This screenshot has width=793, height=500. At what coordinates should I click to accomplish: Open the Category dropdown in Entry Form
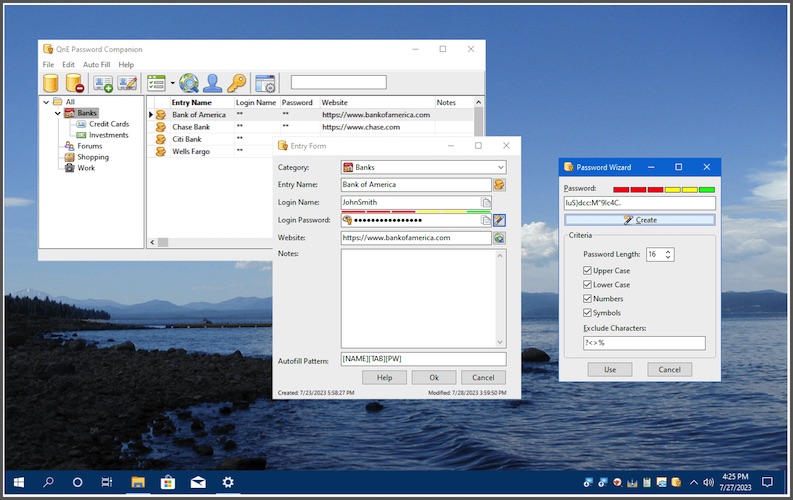[500, 167]
